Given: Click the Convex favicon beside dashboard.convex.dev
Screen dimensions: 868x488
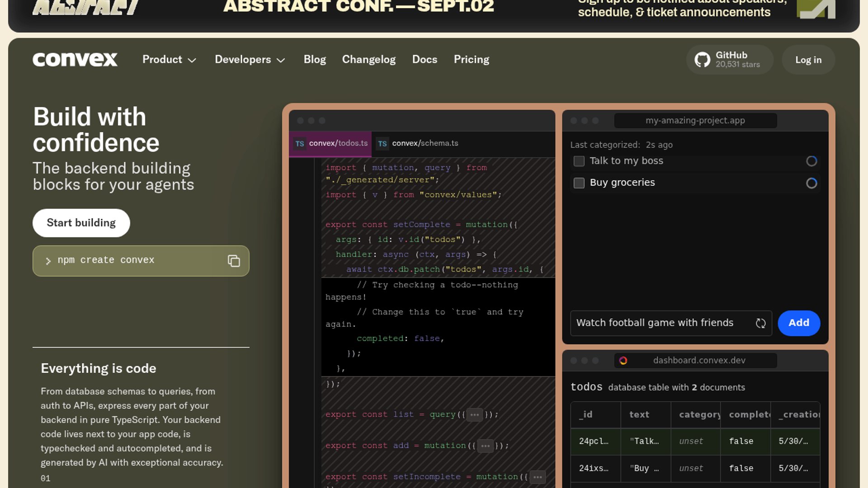Looking at the screenshot, I should tap(623, 361).
